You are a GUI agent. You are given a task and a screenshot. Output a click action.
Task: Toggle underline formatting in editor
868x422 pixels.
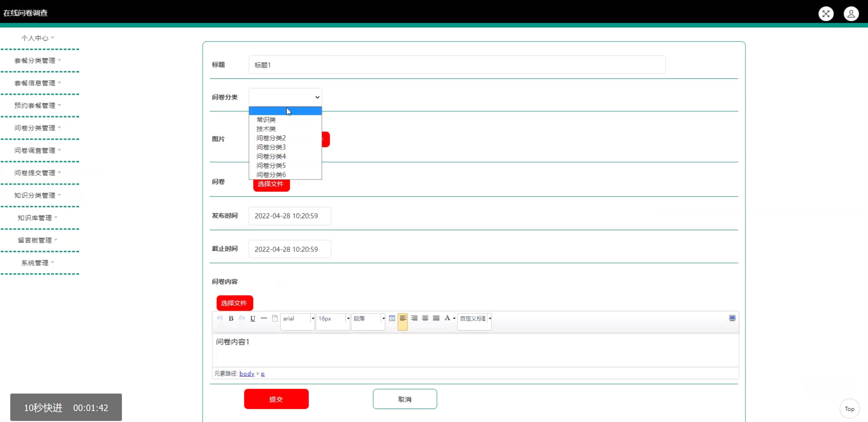point(253,318)
